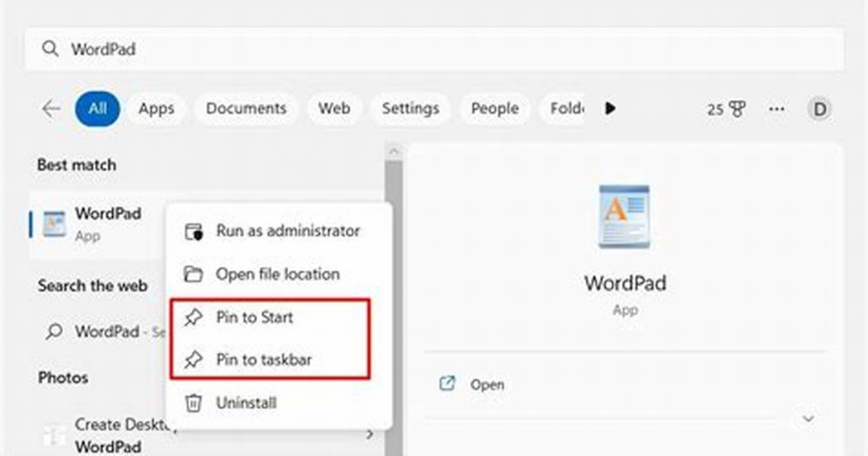Choose Pin to Start
The width and height of the screenshot is (868, 456).
tap(270, 317)
